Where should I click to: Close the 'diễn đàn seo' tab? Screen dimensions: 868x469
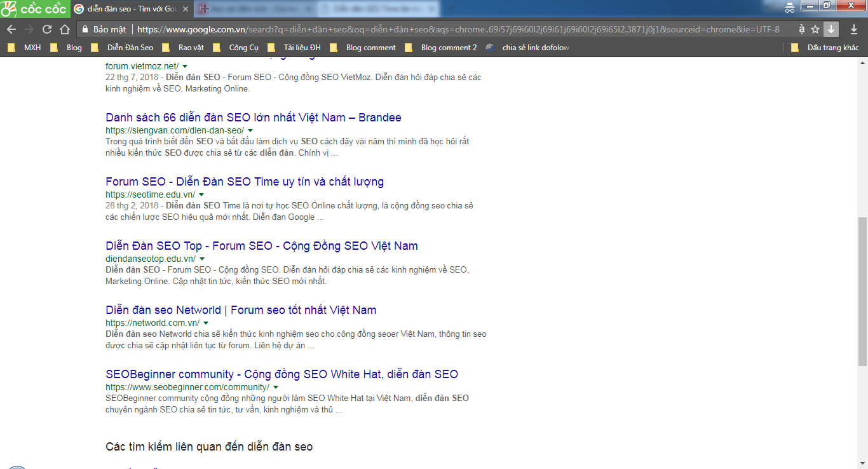[185, 9]
